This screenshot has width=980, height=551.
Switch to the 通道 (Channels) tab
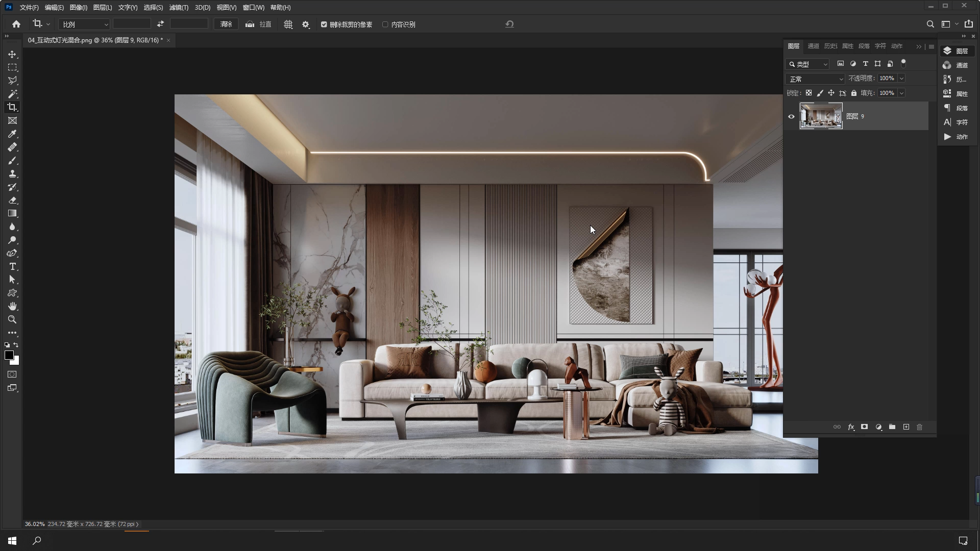[x=813, y=46]
